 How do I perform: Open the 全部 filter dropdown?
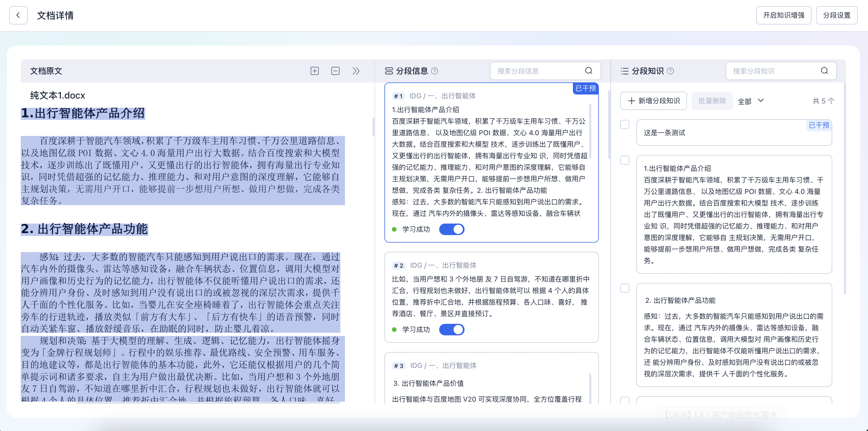coord(750,101)
